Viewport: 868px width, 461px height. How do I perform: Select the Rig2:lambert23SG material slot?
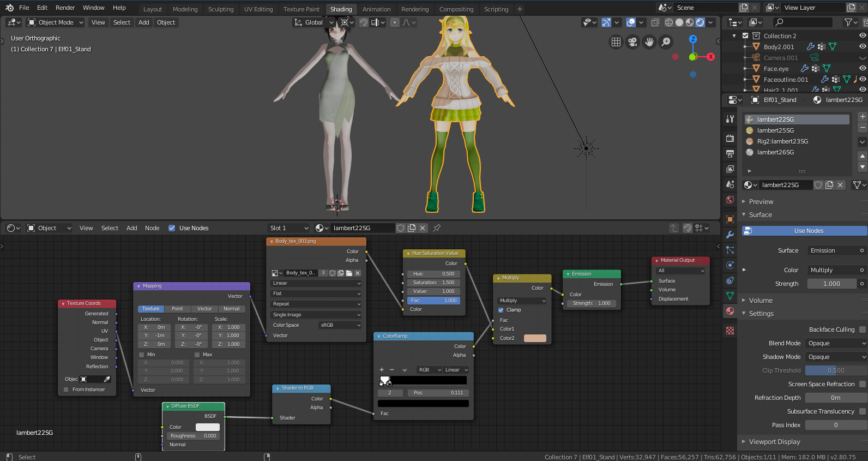pyautogui.click(x=797, y=141)
